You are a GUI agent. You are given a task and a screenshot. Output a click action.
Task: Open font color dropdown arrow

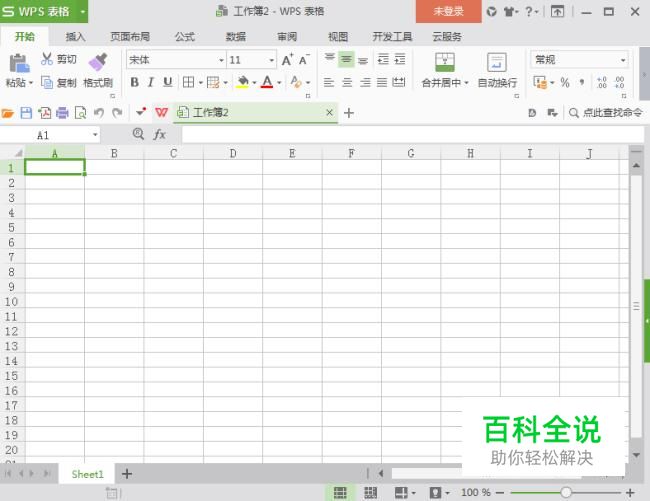tap(279, 82)
